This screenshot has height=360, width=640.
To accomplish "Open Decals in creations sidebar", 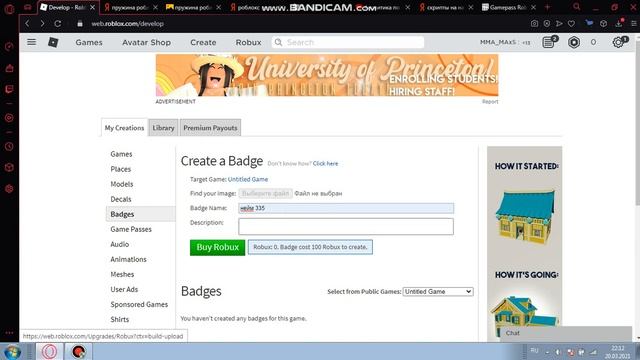I will pyautogui.click(x=121, y=199).
